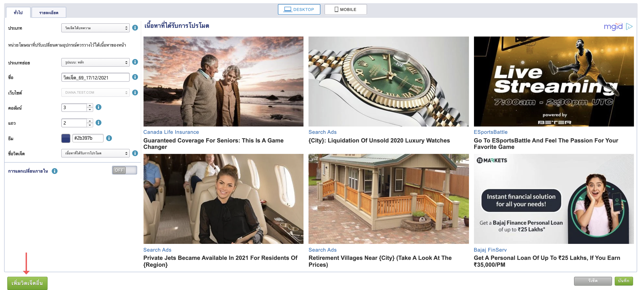The image size is (644, 290).
Task: Click info icon beside ประเภทย่อย dropdown
Action: [135, 62]
